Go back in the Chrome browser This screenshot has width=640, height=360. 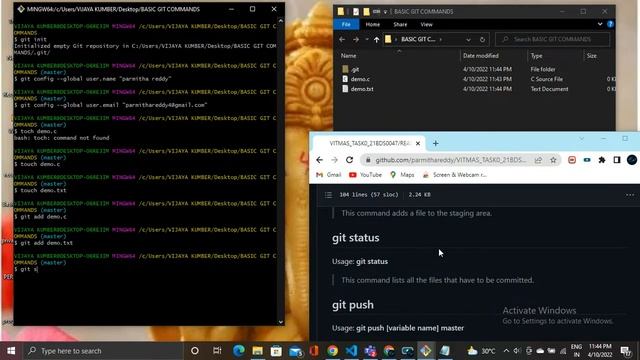(x=320, y=160)
